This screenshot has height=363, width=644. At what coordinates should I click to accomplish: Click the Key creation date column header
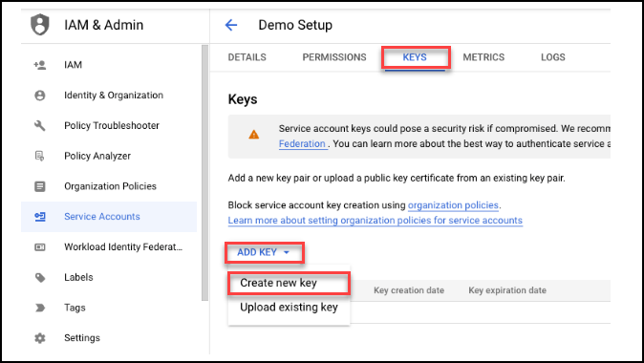pos(409,290)
